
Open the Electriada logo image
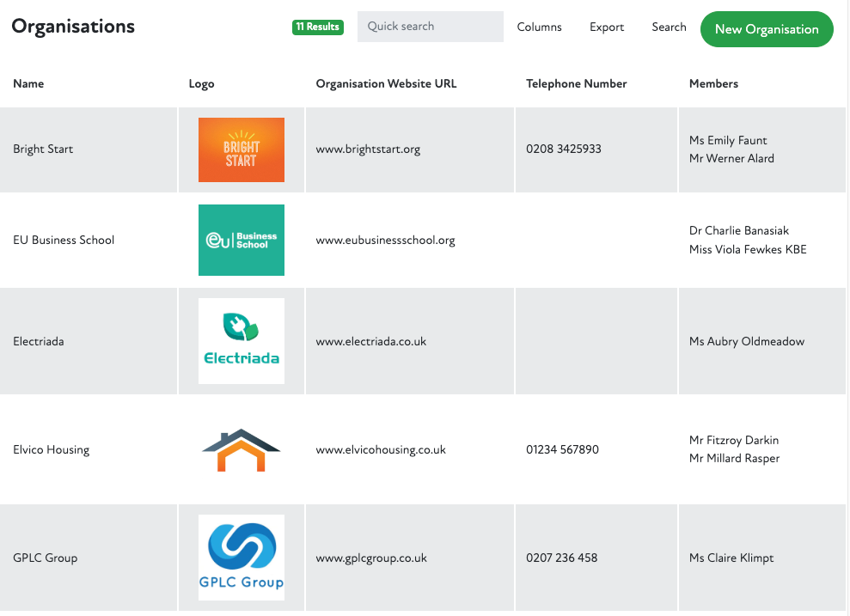(x=241, y=341)
